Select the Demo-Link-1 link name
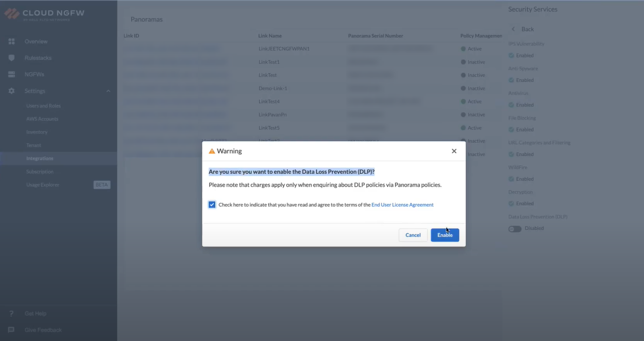This screenshot has width=644, height=341. [273, 88]
